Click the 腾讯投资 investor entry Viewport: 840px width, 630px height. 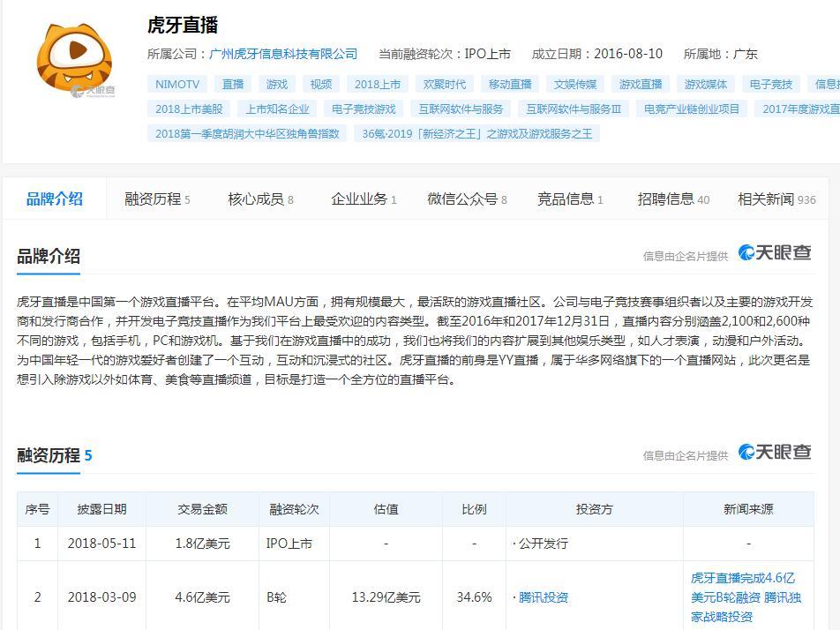point(542,596)
